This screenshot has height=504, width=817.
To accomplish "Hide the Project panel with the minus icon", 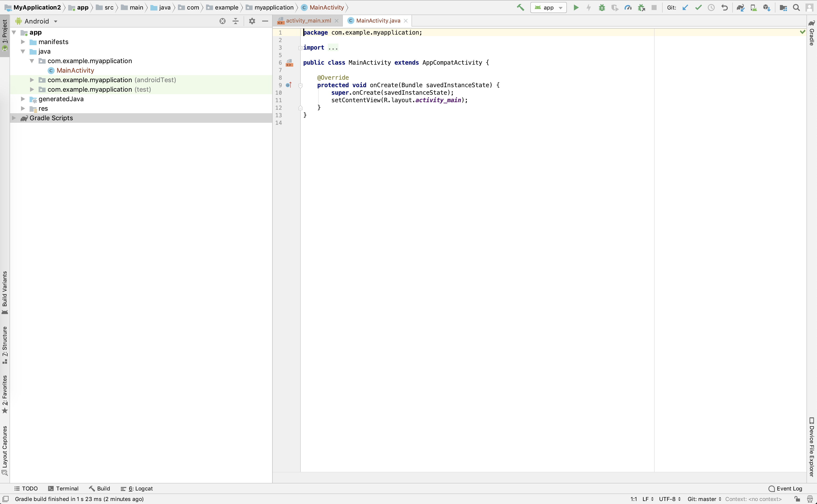I will point(265,21).
